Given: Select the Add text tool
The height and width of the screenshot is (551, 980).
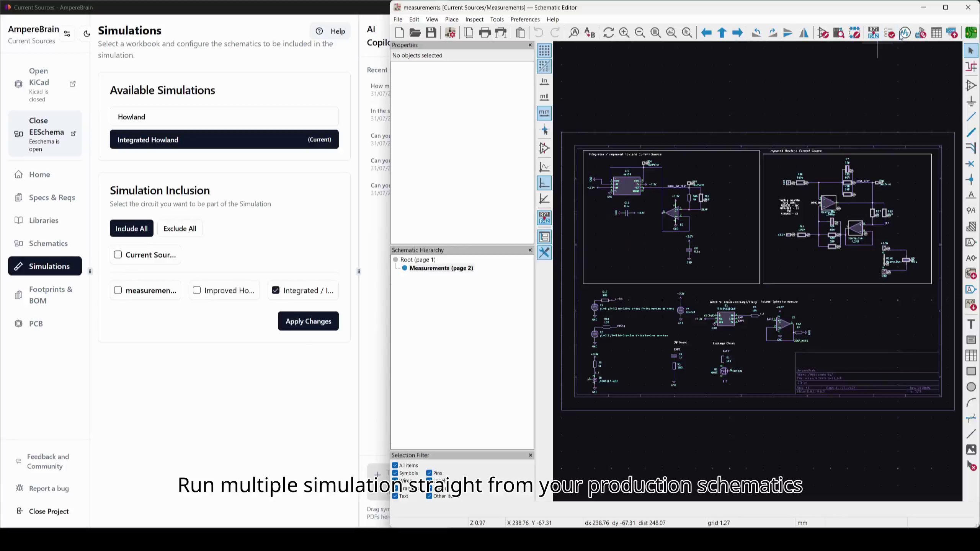Looking at the screenshot, I should click(x=971, y=324).
